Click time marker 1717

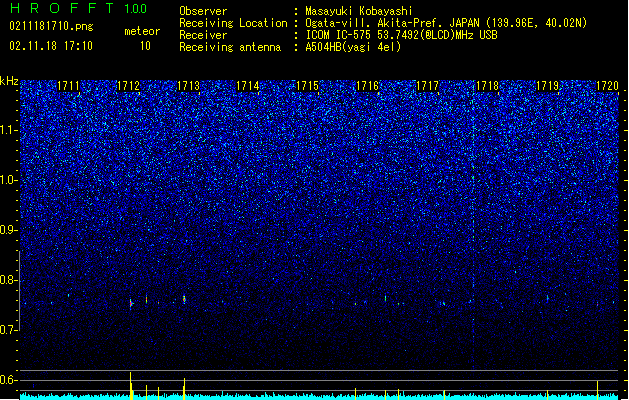tap(428, 86)
